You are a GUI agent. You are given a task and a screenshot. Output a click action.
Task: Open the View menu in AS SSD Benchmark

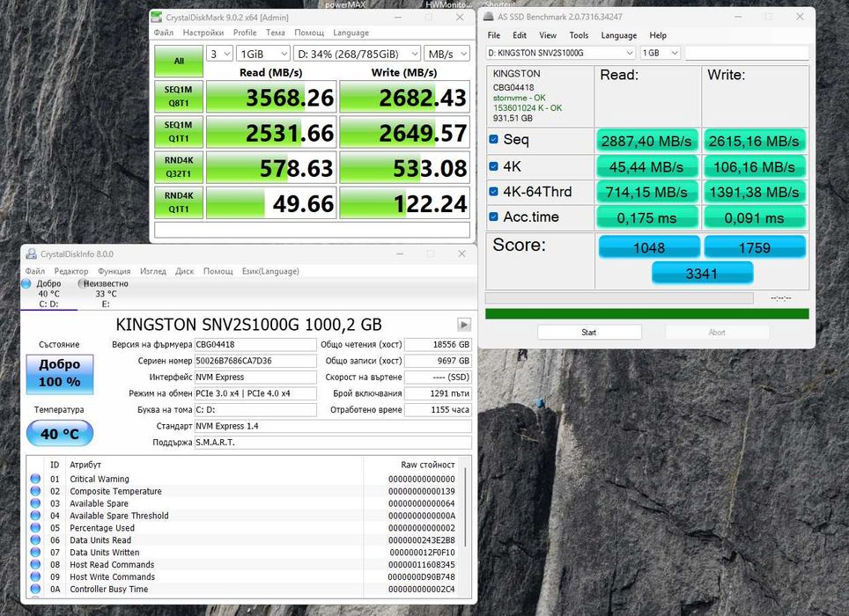(x=548, y=35)
